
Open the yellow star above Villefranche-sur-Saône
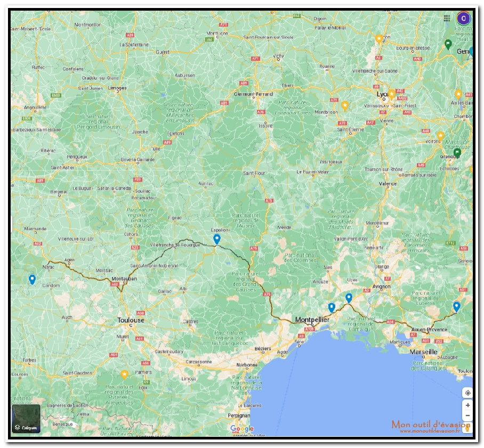tap(379, 39)
